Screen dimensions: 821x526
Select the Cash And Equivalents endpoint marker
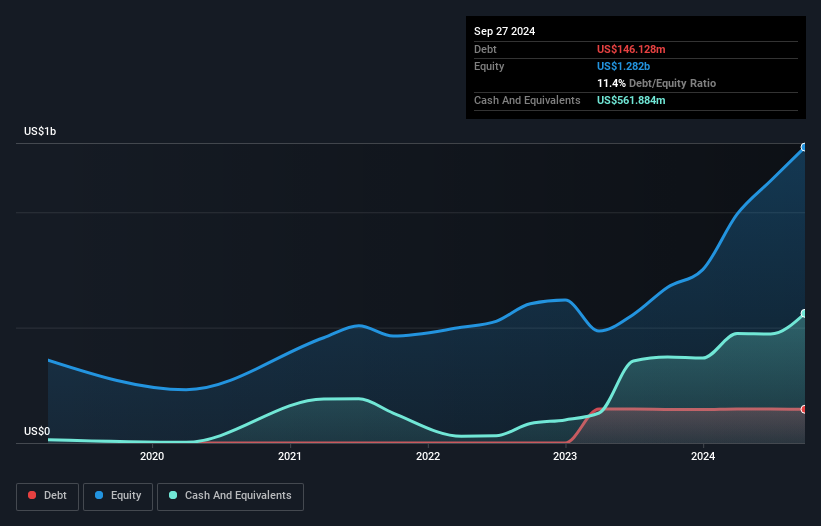pyautogui.click(x=804, y=314)
